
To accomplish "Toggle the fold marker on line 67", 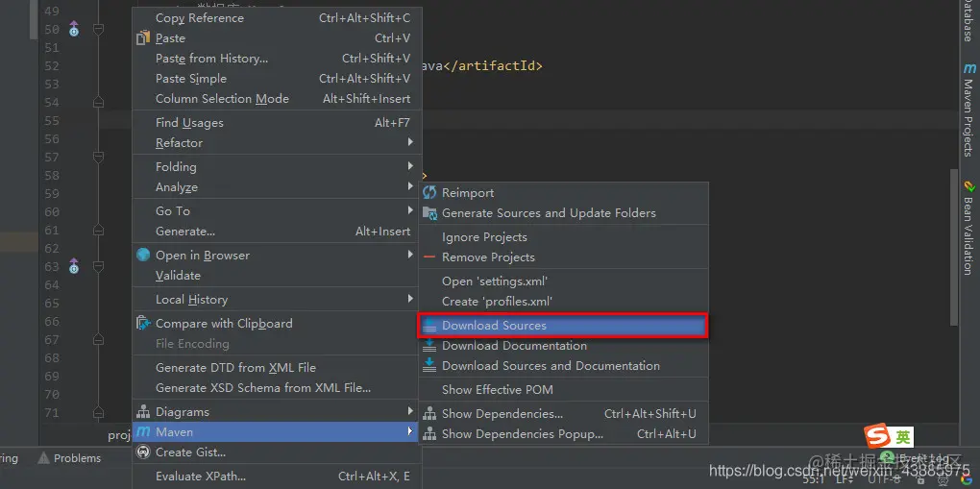I will (98, 339).
